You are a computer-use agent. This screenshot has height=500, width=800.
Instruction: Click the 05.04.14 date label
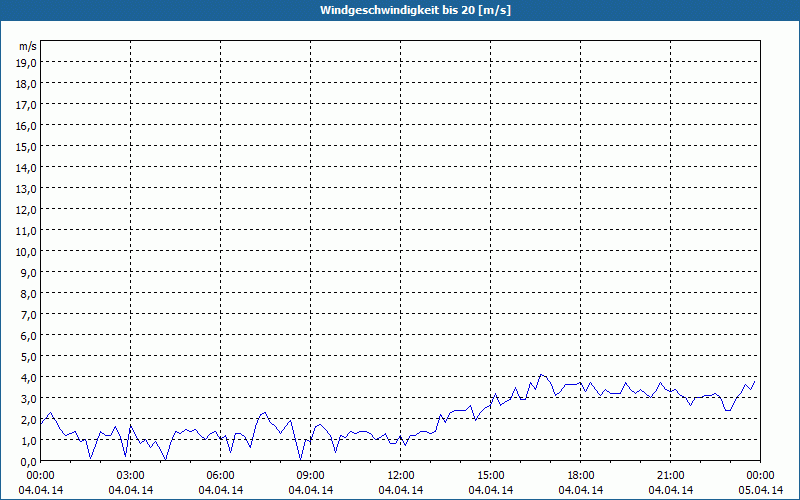760,490
